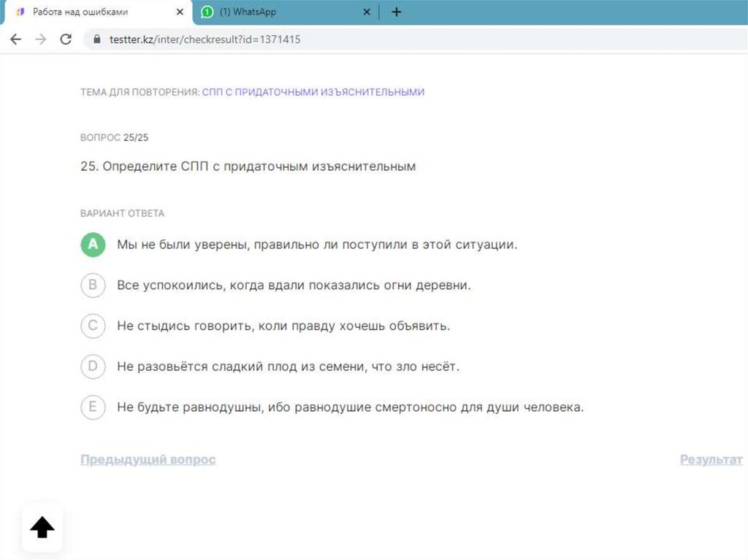Open the Результат link
Screen dimensions: 748x560
(x=711, y=459)
